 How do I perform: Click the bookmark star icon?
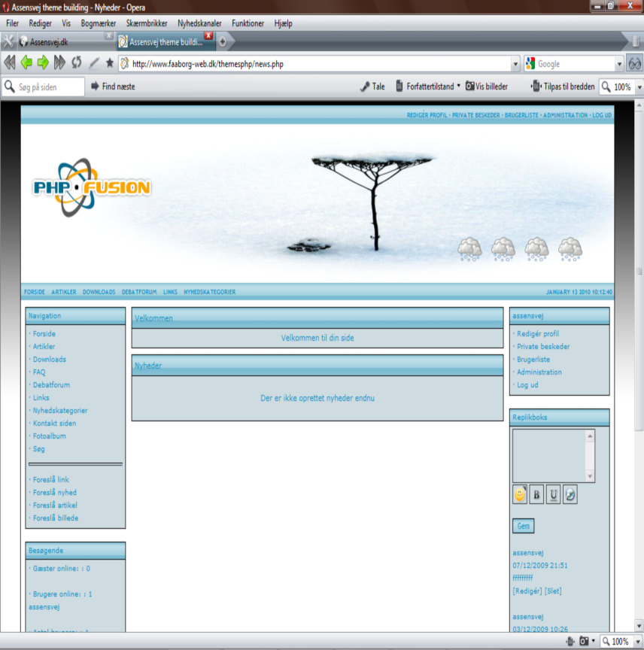click(x=110, y=63)
